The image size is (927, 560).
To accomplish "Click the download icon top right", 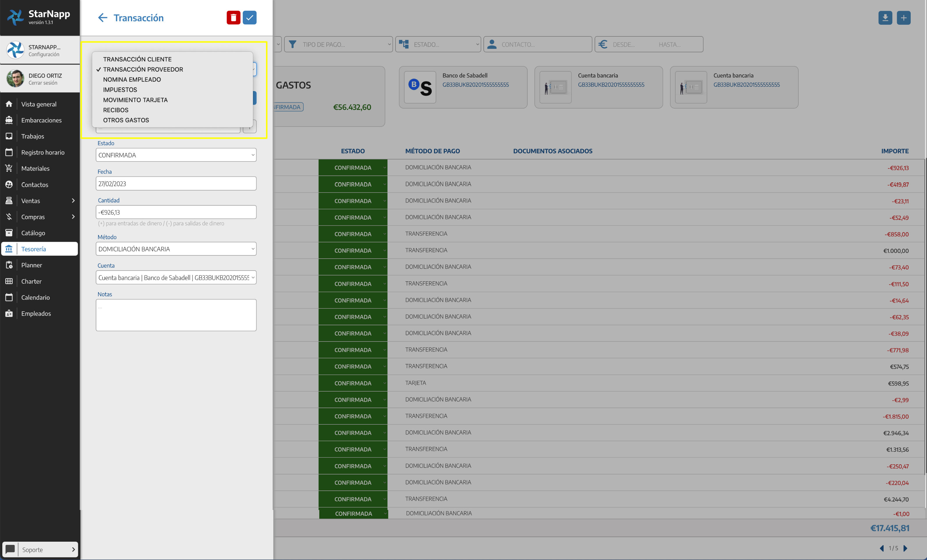I will click(885, 18).
